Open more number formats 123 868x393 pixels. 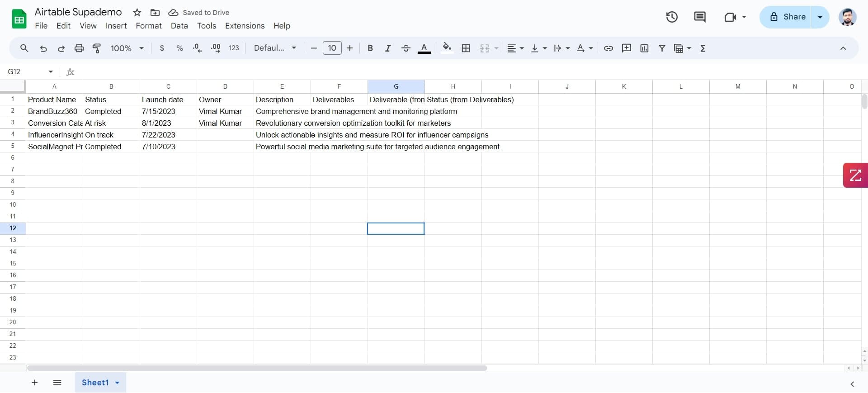pos(234,48)
